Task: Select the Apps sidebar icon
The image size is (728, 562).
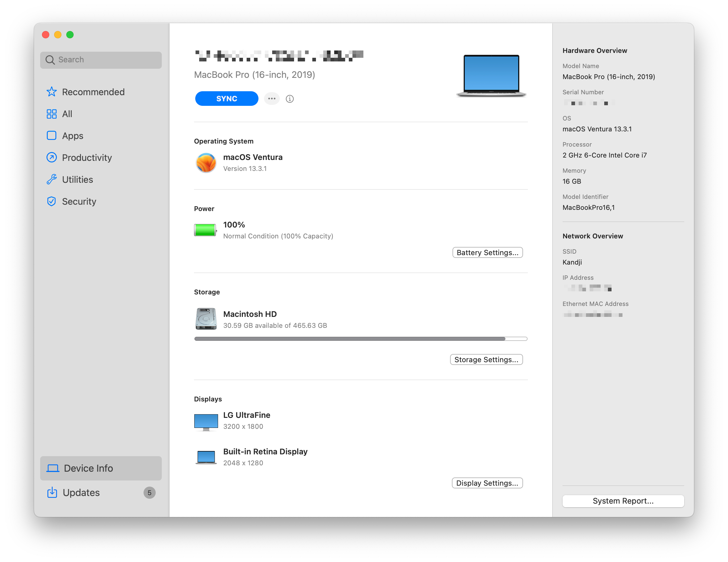Action: click(x=51, y=136)
